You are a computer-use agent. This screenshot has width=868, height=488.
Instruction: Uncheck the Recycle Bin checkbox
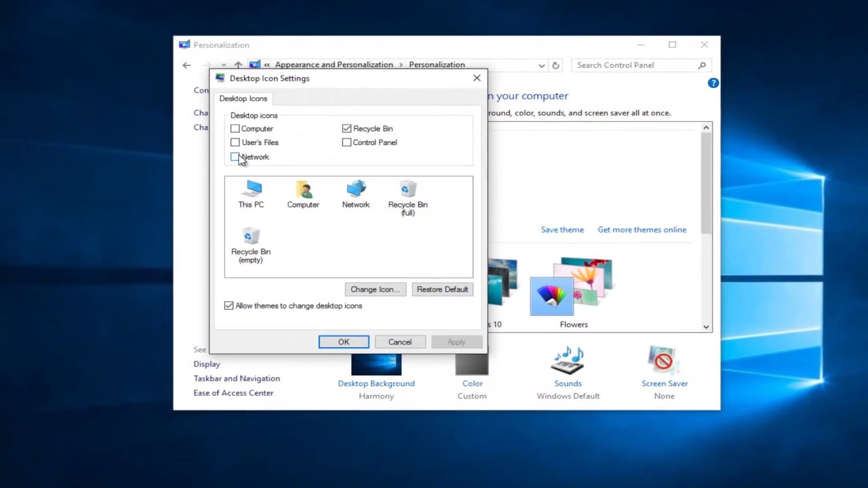pyautogui.click(x=347, y=129)
